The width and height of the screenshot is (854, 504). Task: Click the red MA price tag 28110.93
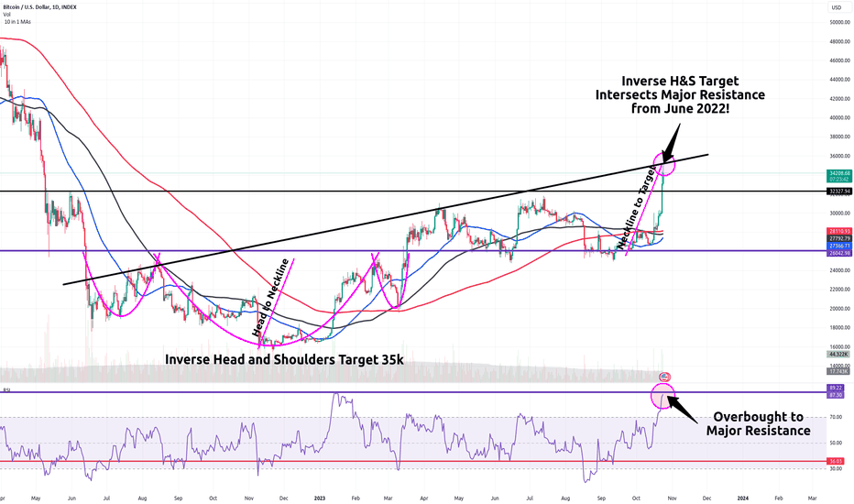click(x=838, y=231)
